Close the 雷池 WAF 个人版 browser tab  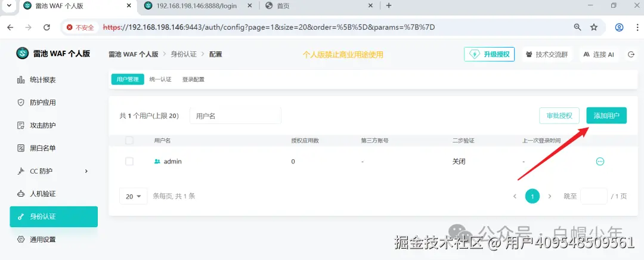129,6
